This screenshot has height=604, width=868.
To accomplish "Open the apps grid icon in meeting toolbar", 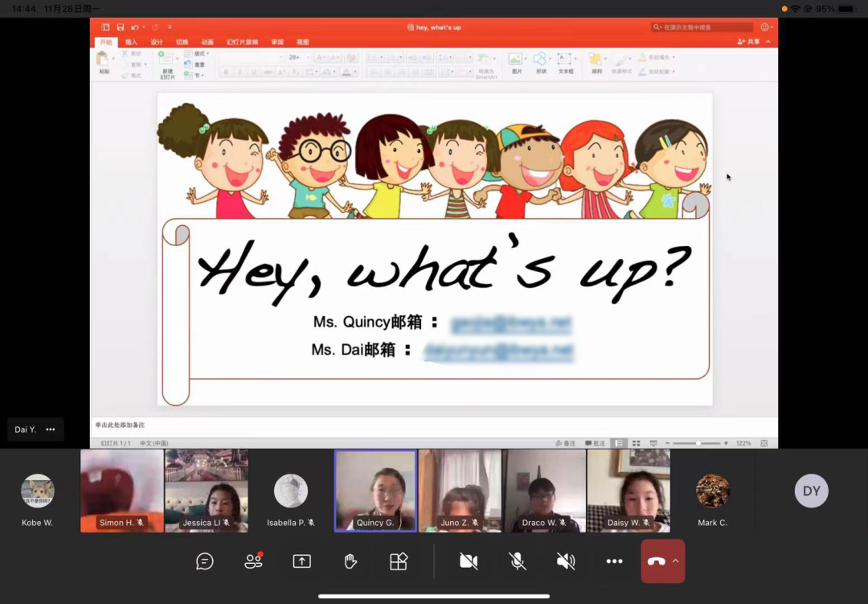I will tap(399, 561).
